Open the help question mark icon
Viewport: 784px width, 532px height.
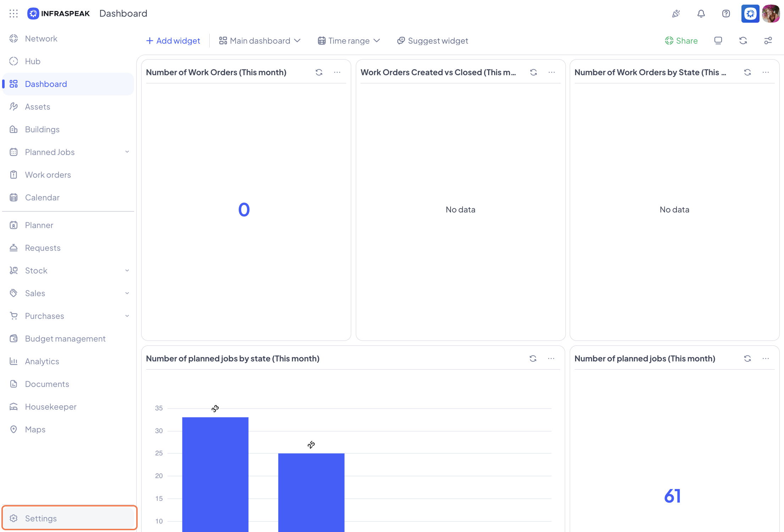(x=726, y=13)
